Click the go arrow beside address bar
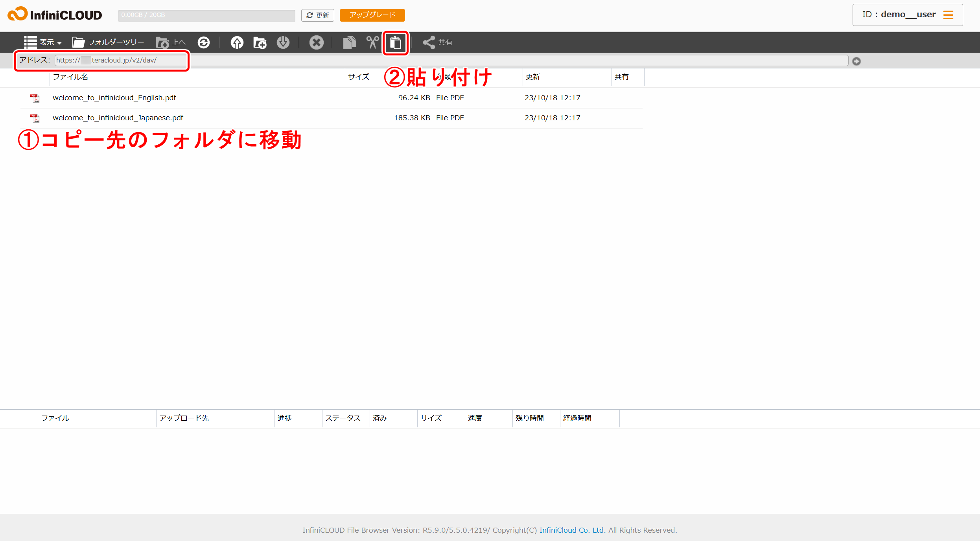This screenshot has height=541, width=980. click(856, 61)
